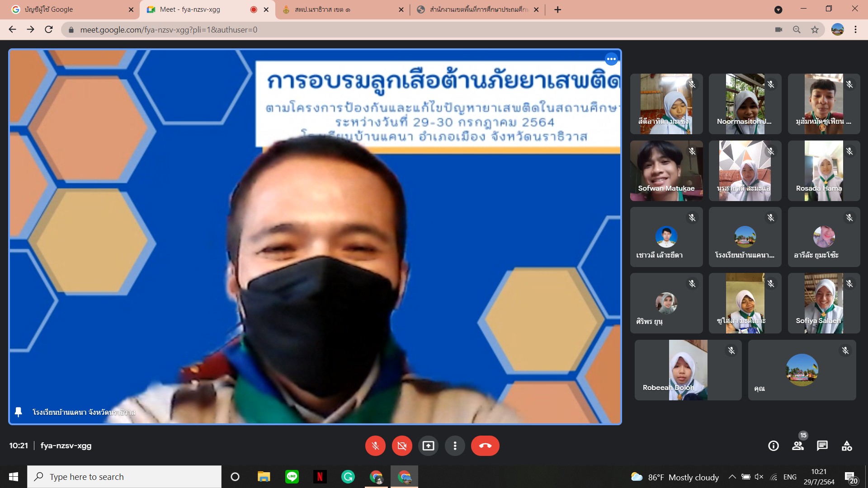Click the pin icon on main video
Image resolution: width=868 pixels, height=488 pixels.
click(x=19, y=412)
